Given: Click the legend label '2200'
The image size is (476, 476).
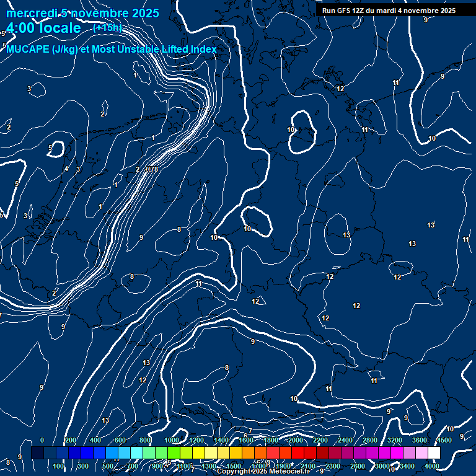Looking at the screenshot, I should [320, 440].
